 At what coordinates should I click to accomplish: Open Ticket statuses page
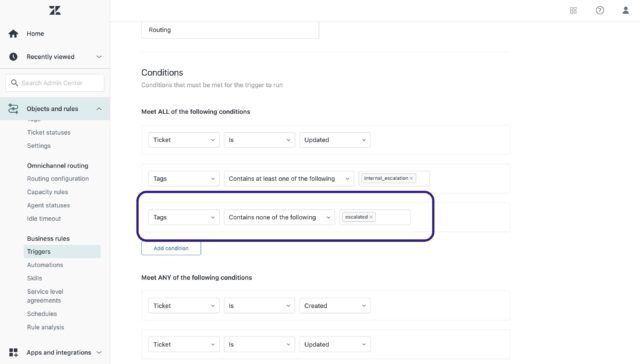[49, 133]
